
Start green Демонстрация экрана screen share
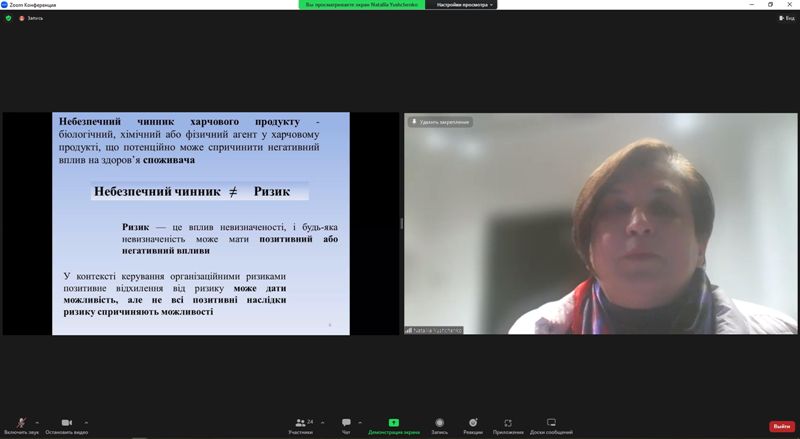tap(394, 426)
